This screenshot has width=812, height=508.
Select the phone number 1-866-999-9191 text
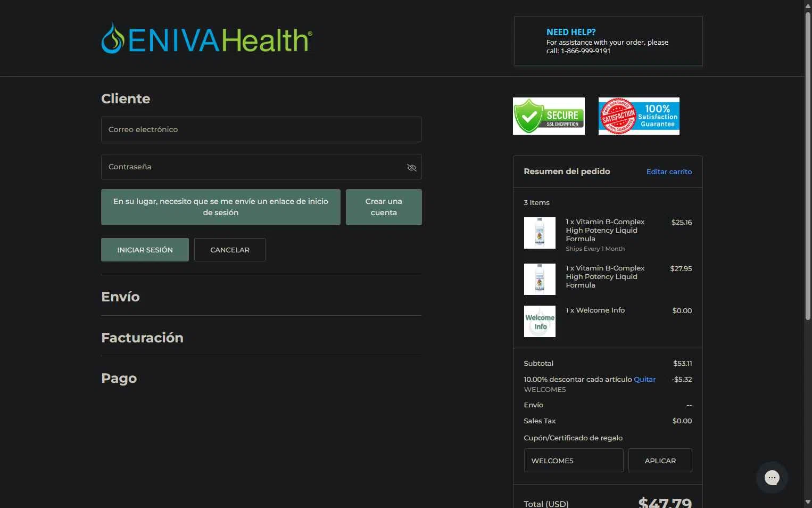coord(585,51)
